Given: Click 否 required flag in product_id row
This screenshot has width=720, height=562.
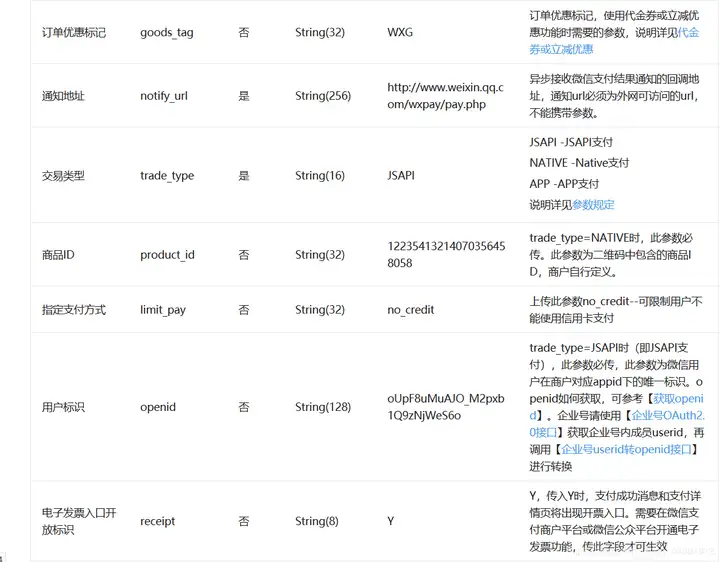Looking at the screenshot, I should click(244, 255).
